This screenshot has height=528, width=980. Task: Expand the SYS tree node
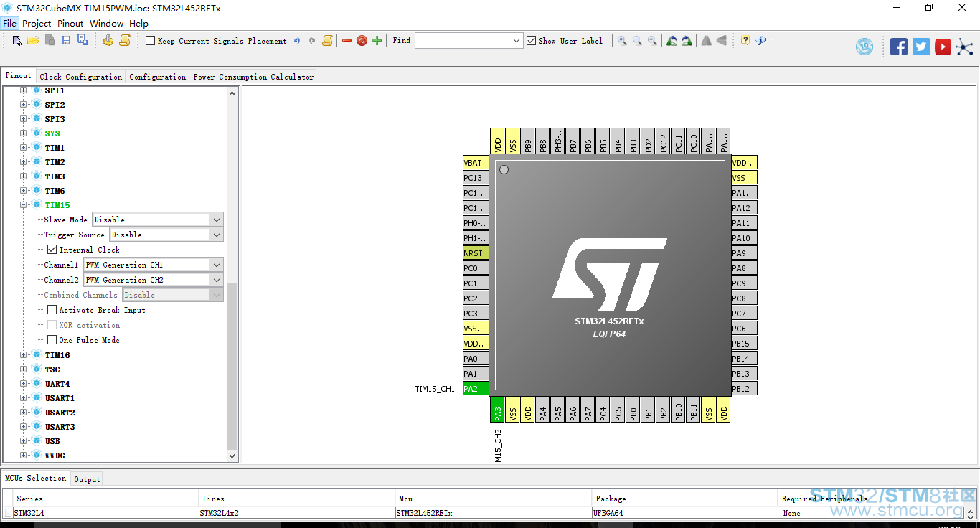click(24, 133)
